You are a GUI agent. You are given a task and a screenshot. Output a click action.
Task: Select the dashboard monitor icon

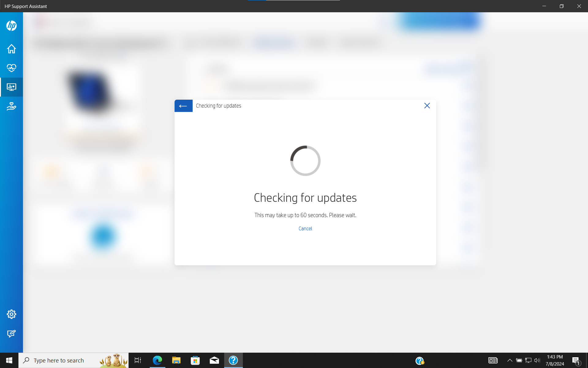pyautogui.click(x=11, y=87)
